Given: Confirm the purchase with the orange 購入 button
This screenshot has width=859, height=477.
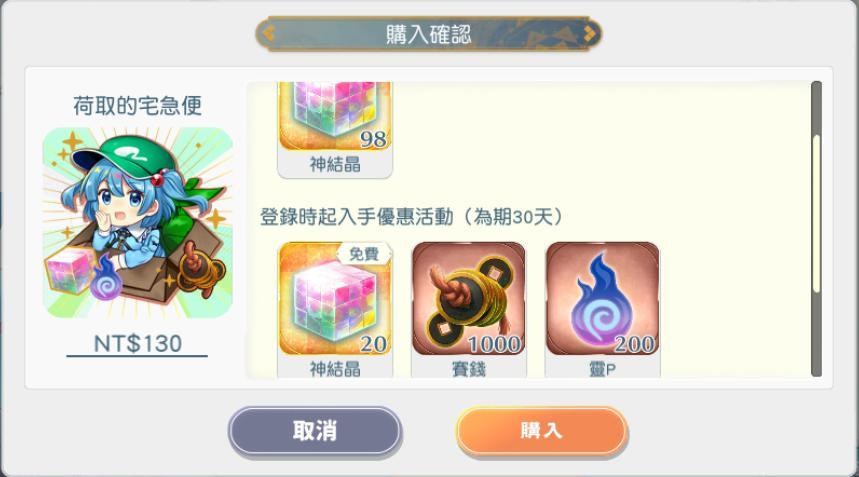Looking at the screenshot, I should (x=542, y=430).
